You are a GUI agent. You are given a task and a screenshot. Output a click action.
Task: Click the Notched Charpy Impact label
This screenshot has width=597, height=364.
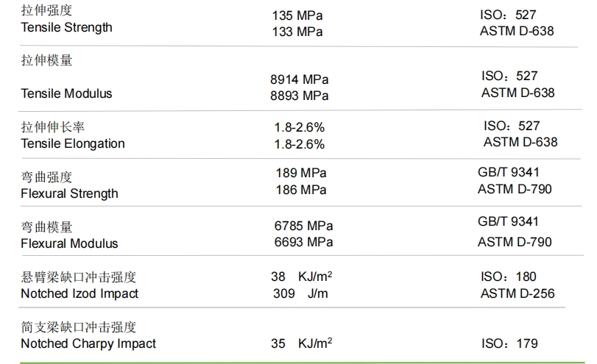(88, 343)
